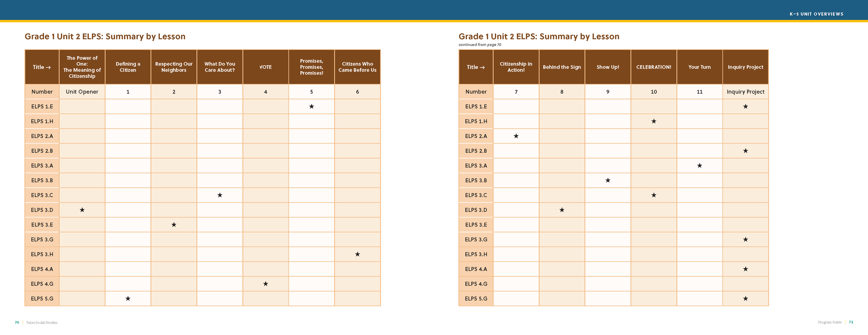Click the star for ELPS 3.D under lesson 8
The width and height of the screenshot is (868, 335).
[562, 210]
